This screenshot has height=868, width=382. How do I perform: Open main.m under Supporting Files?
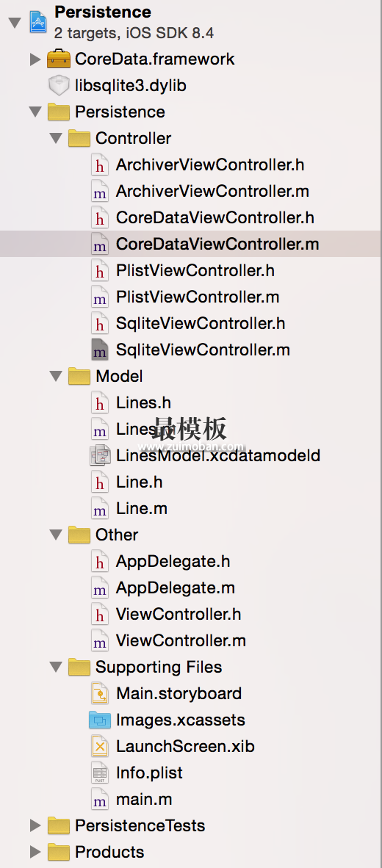click(x=143, y=800)
